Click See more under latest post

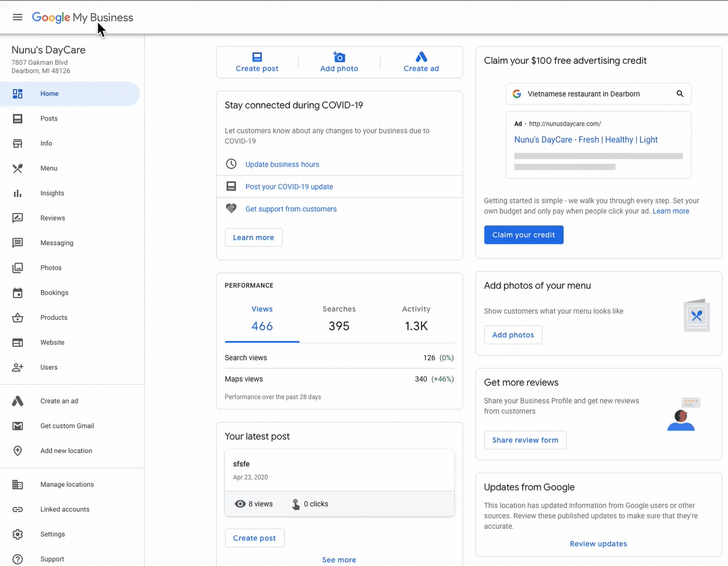click(x=339, y=560)
